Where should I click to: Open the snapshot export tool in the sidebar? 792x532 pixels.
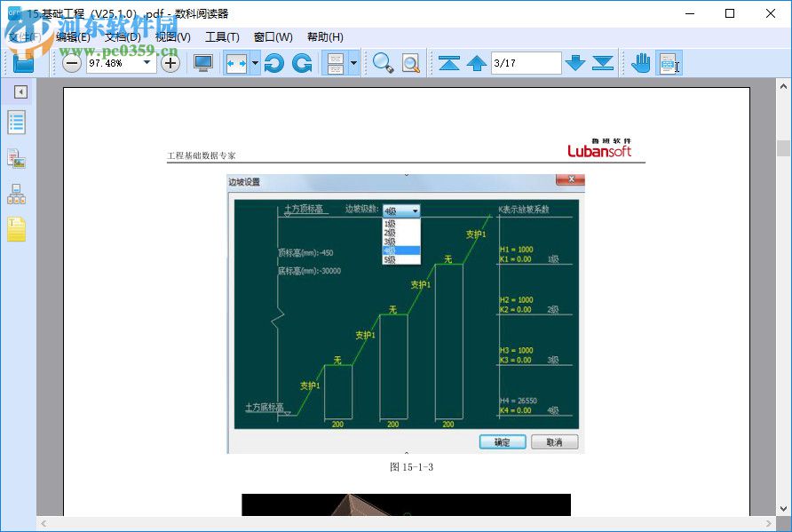pos(16,159)
